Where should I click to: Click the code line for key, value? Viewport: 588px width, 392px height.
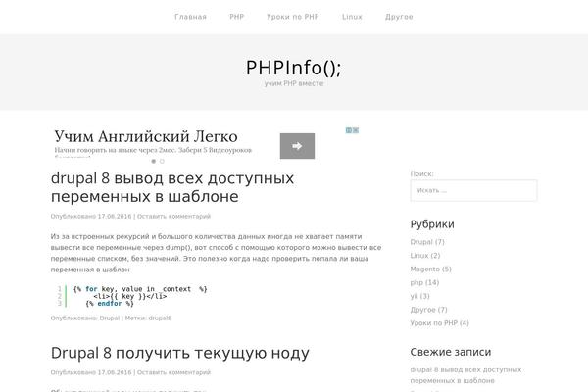tap(140, 289)
